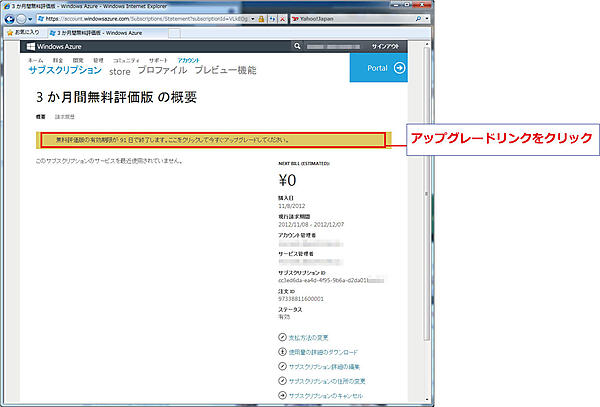Select the サブスクリプション navigation tab

[65, 71]
